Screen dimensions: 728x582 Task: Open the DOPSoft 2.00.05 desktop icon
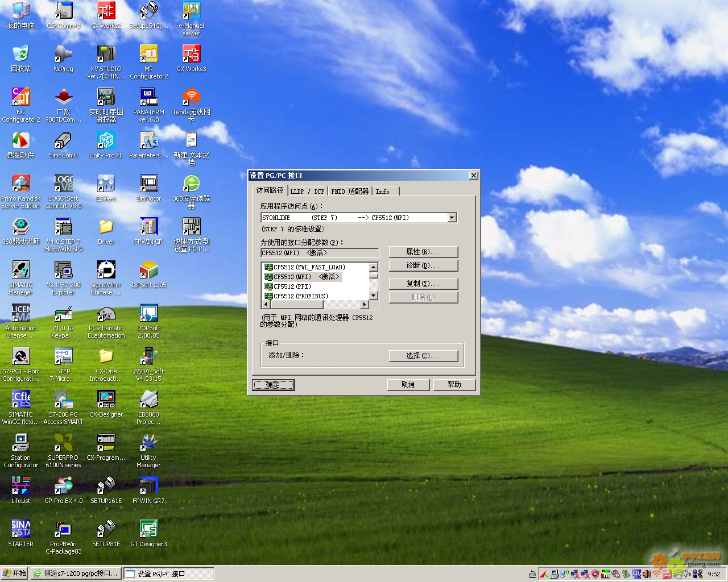click(x=149, y=321)
